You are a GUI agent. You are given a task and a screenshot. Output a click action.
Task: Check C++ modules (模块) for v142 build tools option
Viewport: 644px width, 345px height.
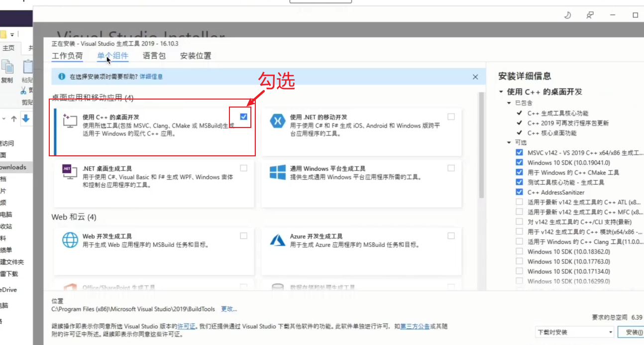pyautogui.click(x=520, y=231)
